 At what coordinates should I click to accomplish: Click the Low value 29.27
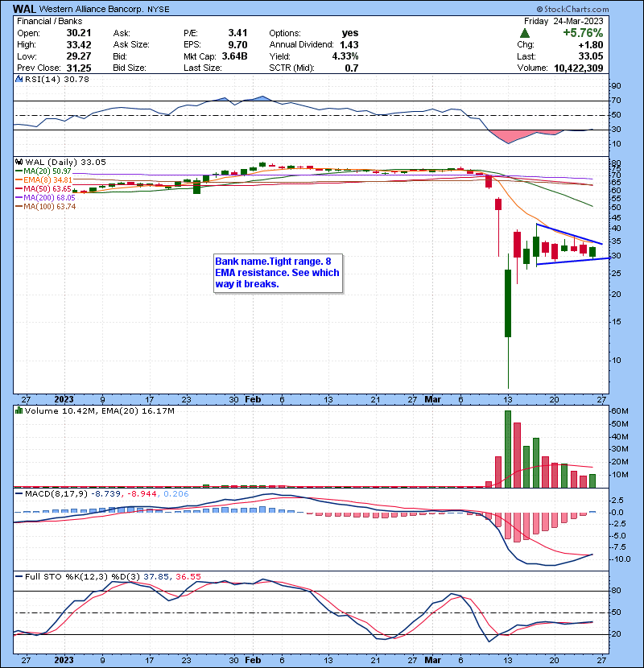click(79, 56)
